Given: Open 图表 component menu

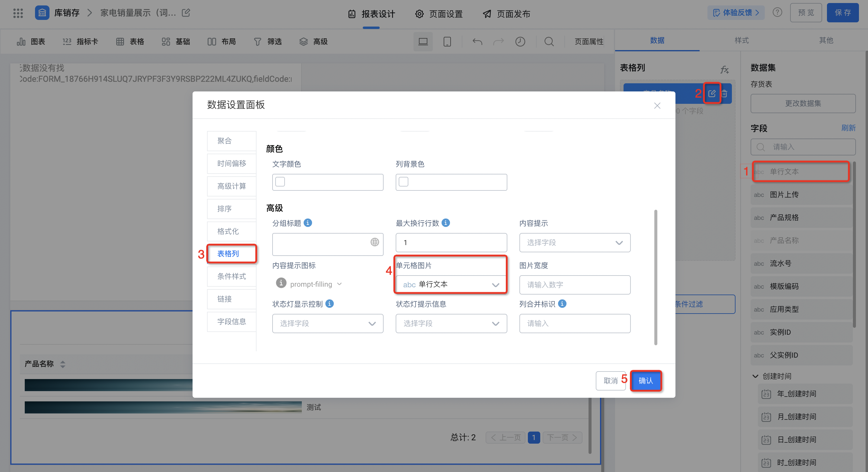Looking at the screenshot, I should coord(31,41).
